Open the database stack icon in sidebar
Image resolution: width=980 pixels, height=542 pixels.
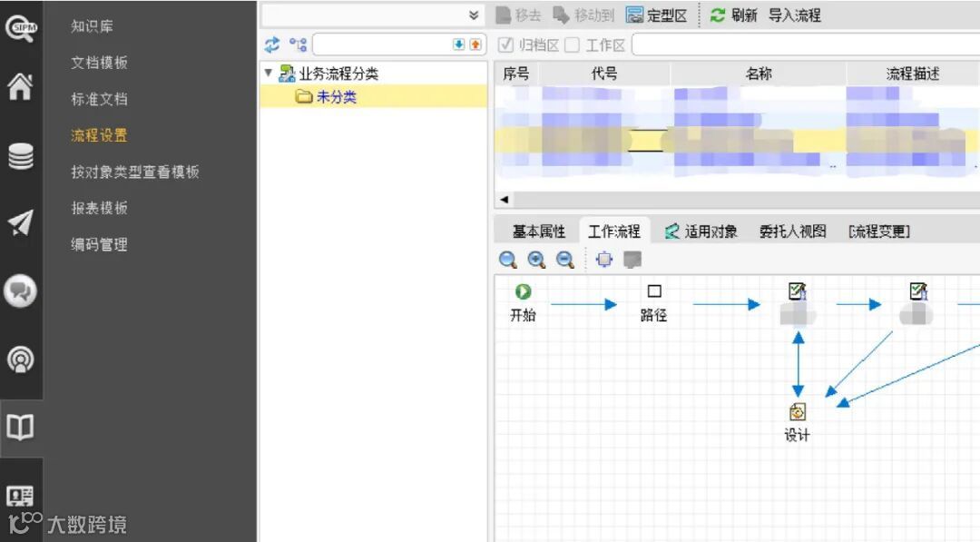[x=21, y=156]
